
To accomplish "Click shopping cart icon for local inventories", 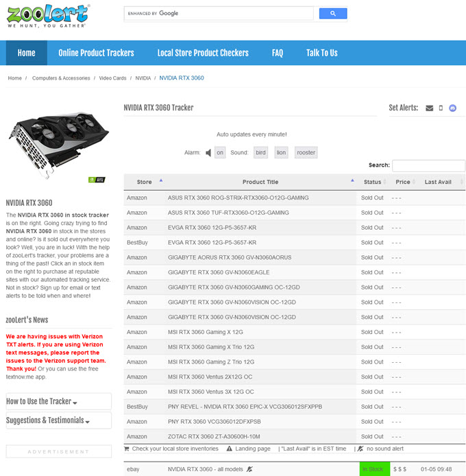I will pyautogui.click(x=127, y=449).
